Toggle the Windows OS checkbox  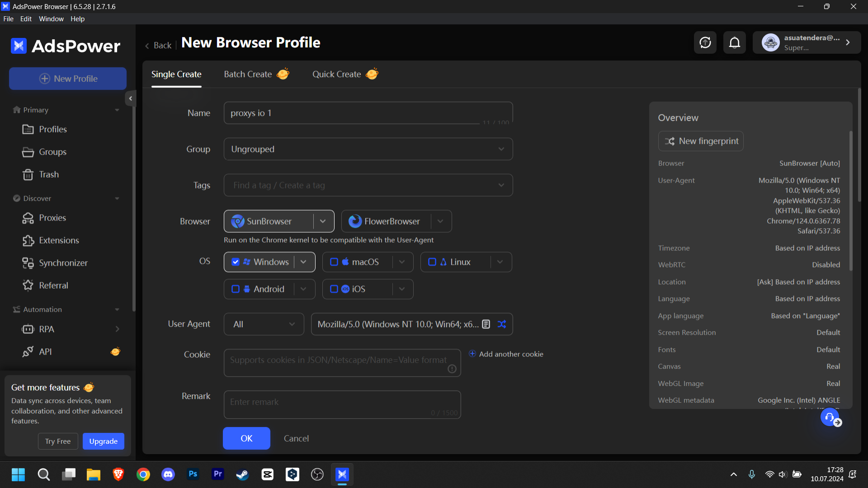tap(236, 262)
